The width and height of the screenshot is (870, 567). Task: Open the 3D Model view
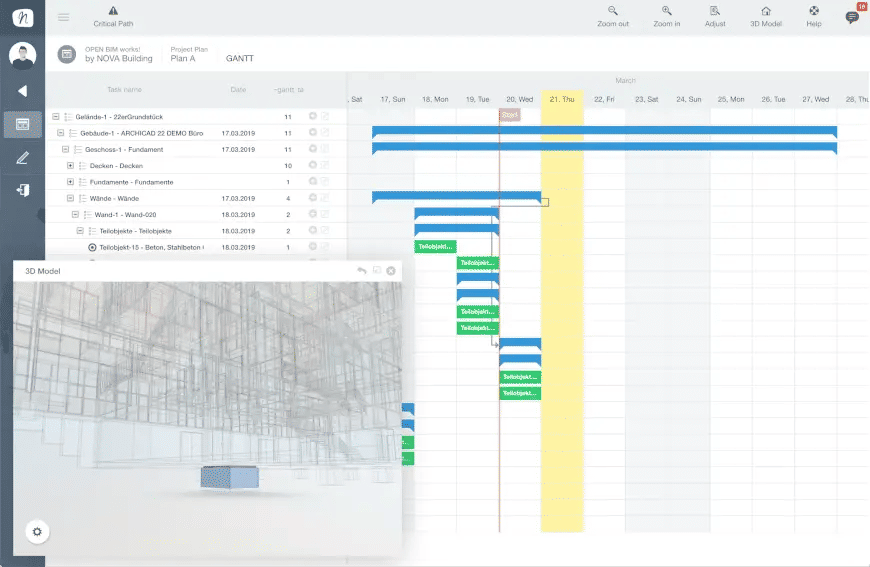[766, 16]
